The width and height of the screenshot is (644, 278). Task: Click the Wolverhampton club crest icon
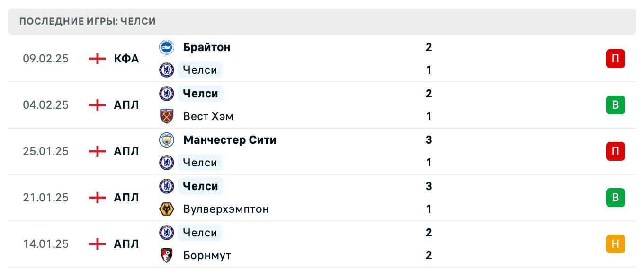coord(167,209)
